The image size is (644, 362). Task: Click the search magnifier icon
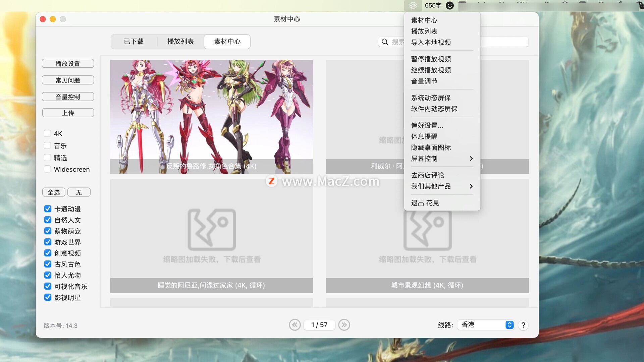385,42
